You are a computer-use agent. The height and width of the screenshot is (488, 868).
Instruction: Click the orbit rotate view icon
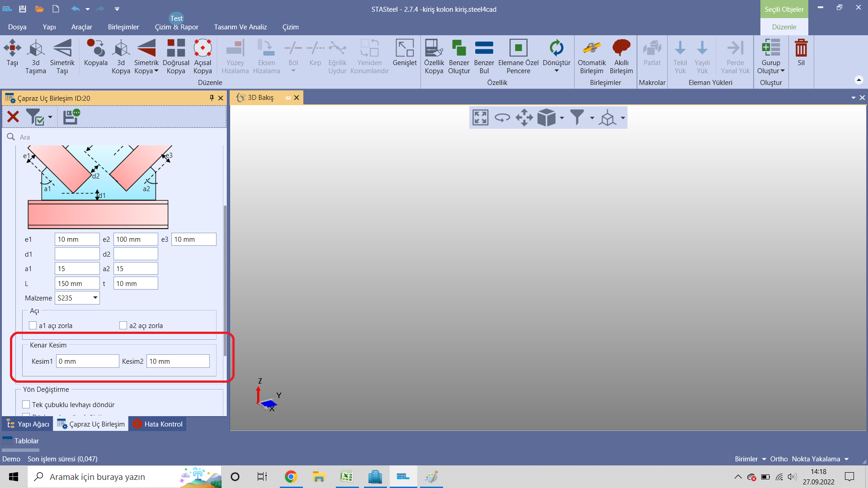(x=502, y=118)
